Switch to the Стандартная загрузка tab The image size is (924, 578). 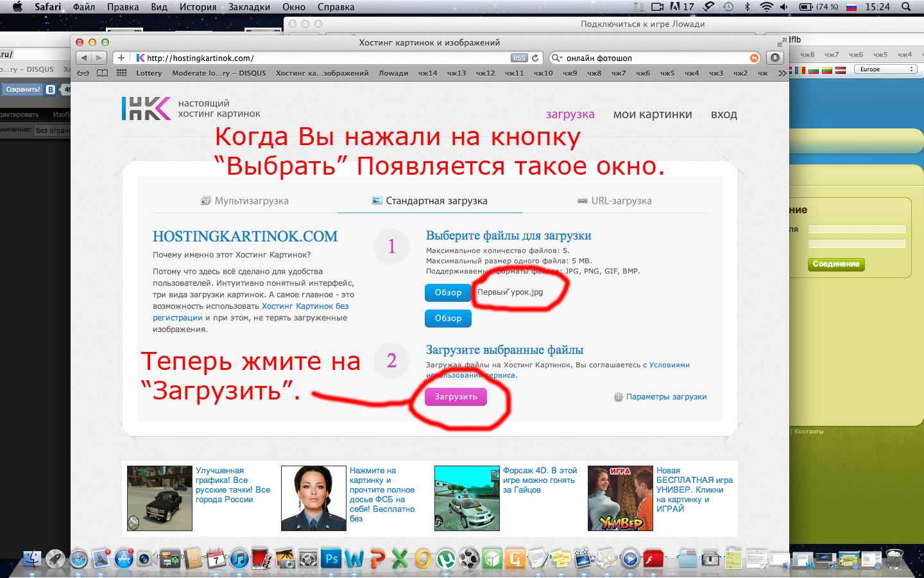pos(430,201)
